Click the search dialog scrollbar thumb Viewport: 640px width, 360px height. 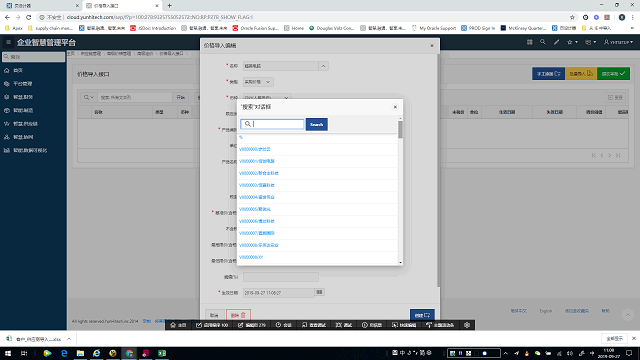[400, 130]
